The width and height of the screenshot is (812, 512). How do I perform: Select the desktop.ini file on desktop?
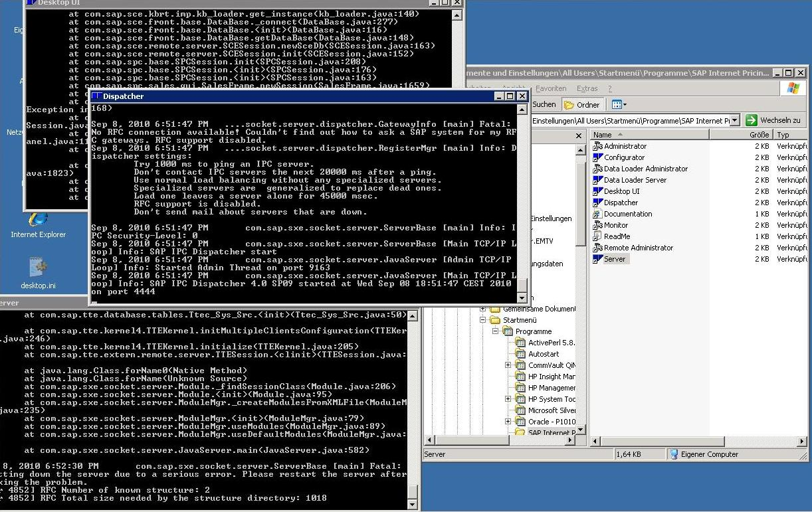[38, 273]
